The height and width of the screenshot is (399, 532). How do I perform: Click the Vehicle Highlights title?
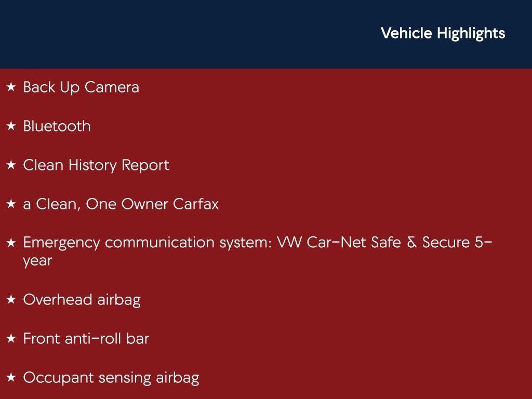pos(443,33)
